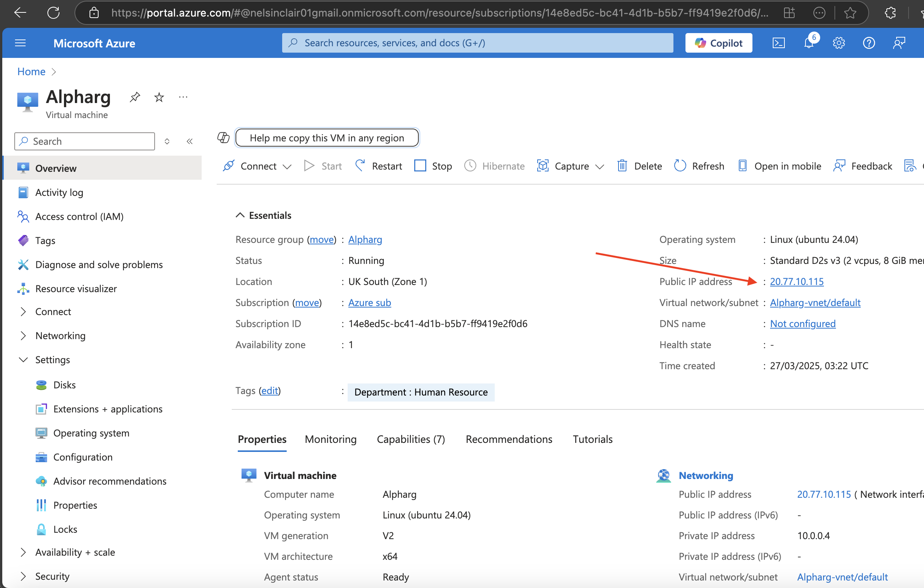Open Disks under Settings
Screen dimensions: 924x588
[64, 385]
